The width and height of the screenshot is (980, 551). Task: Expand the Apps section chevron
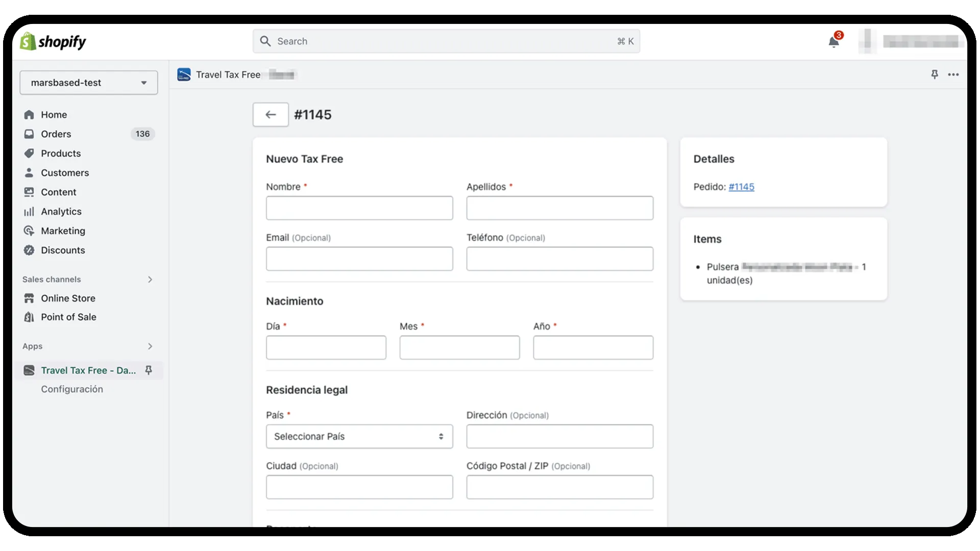click(150, 346)
